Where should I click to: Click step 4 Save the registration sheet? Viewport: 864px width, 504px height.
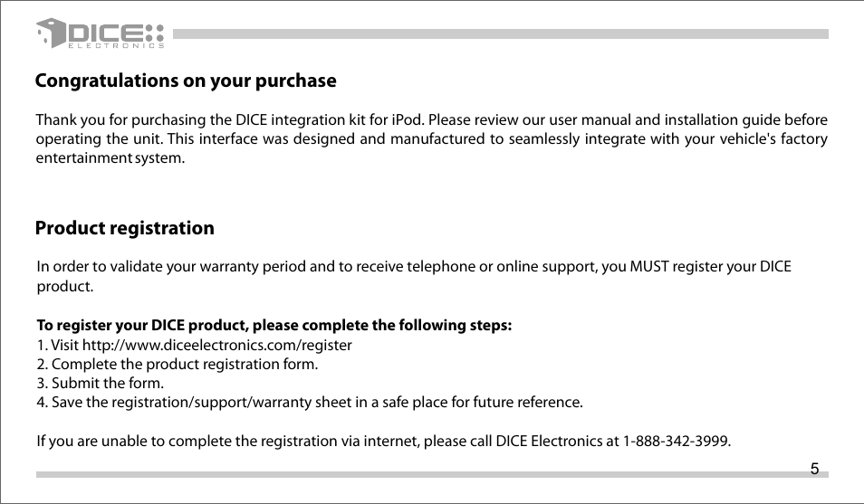coord(310,403)
